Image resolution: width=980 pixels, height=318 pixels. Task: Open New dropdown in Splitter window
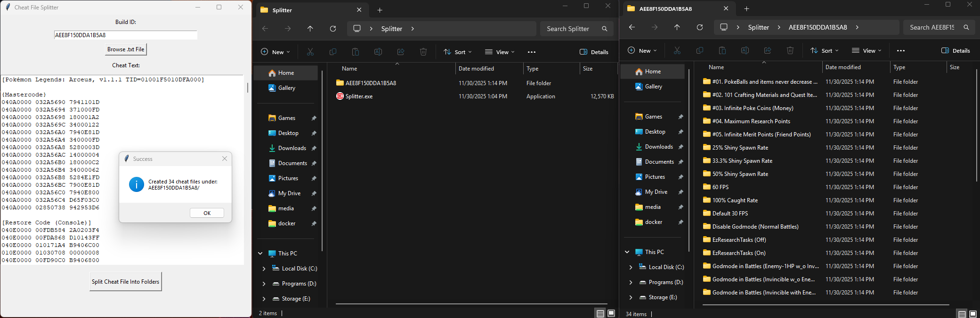275,52
